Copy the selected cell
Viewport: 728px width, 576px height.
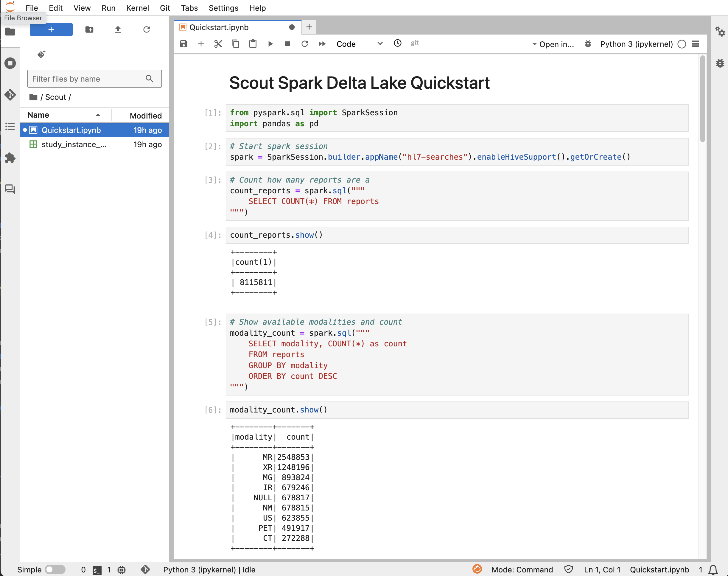click(235, 44)
